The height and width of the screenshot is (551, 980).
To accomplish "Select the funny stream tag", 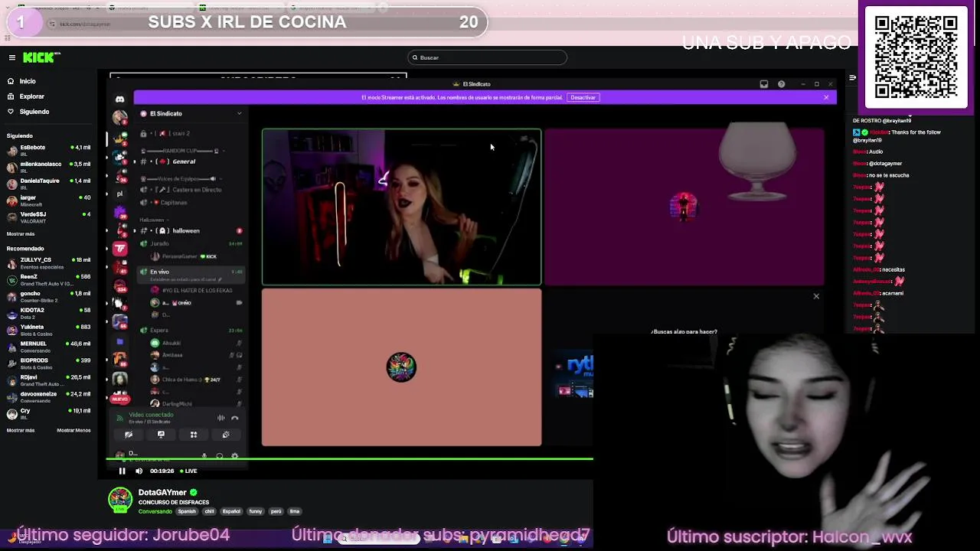I will click(x=256, y=511).
